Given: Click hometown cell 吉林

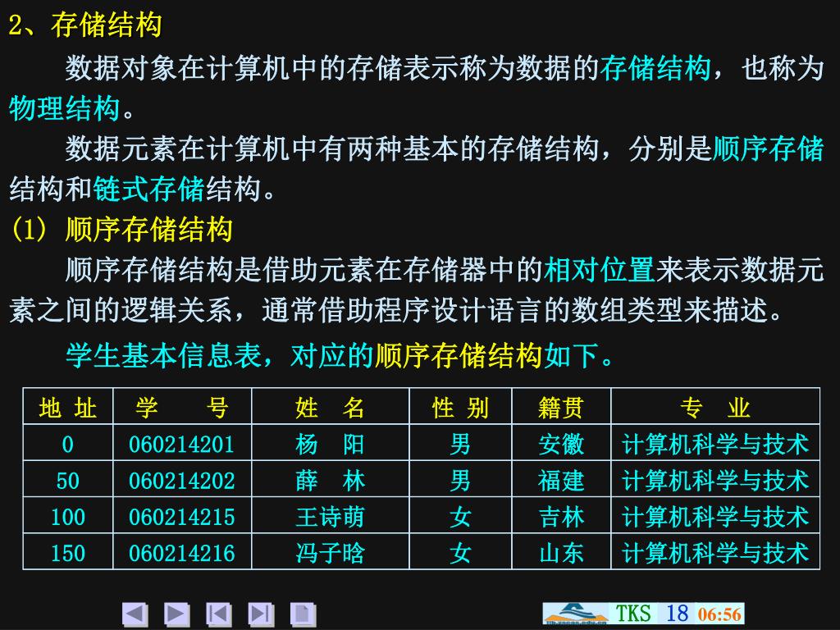Looking at the screenshot, I should [561, 517].
